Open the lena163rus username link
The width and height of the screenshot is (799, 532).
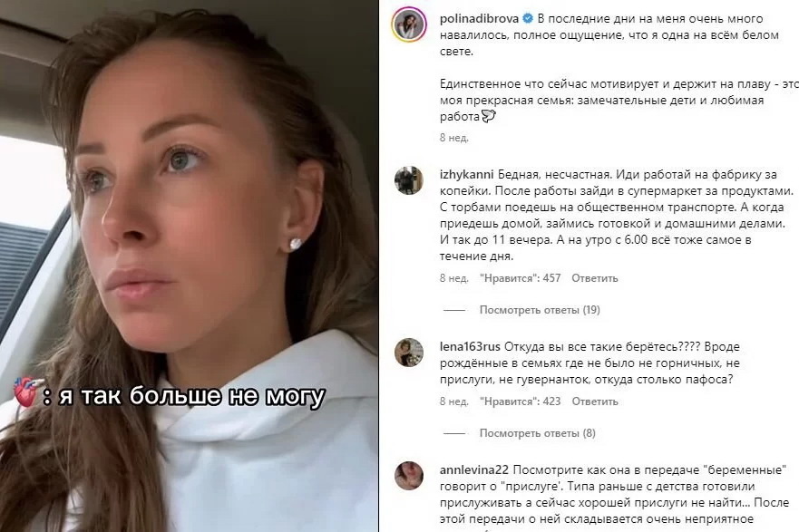coord(470,347)
